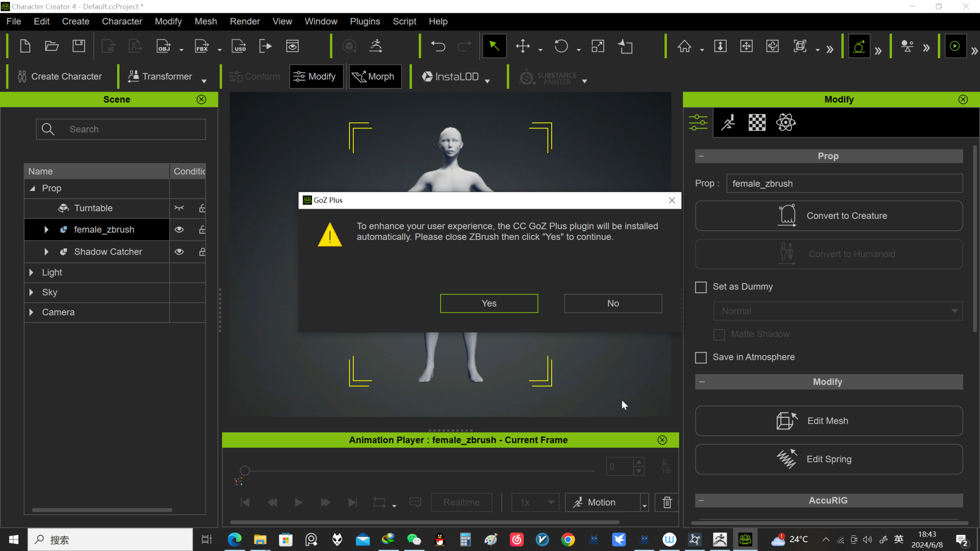The height and width of the screenshot is (551, 980).
Task: Open File Explorer from taskbar
Action: [x=260, y=540]
